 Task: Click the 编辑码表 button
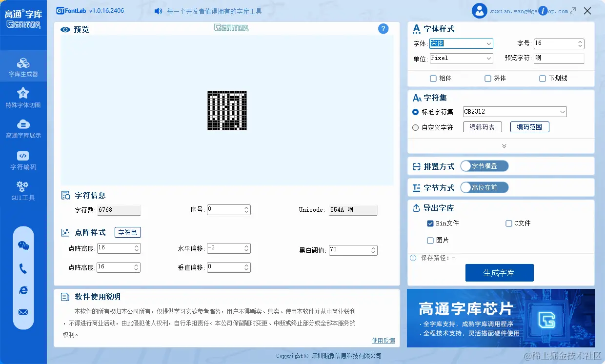pos(482,127)
